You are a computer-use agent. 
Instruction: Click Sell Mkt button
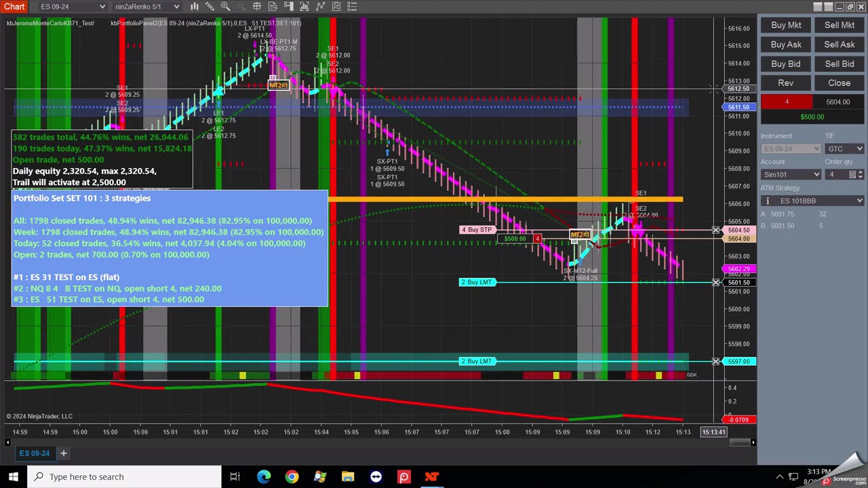(x=839, y=25)
